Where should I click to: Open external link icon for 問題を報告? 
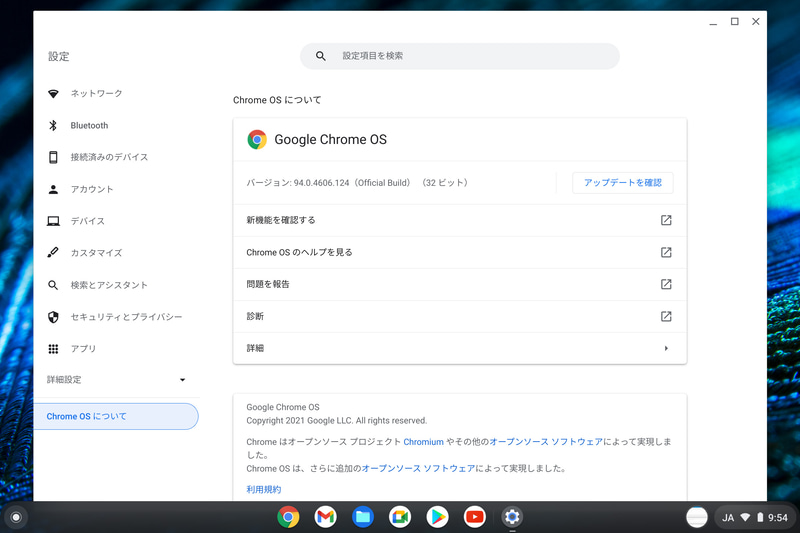[x=666, y=284]
